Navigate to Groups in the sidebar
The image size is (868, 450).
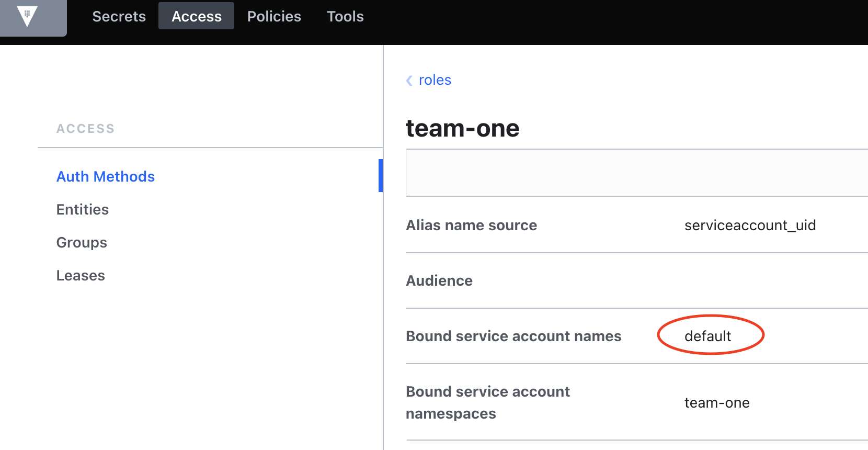click(x=82, y=242)
